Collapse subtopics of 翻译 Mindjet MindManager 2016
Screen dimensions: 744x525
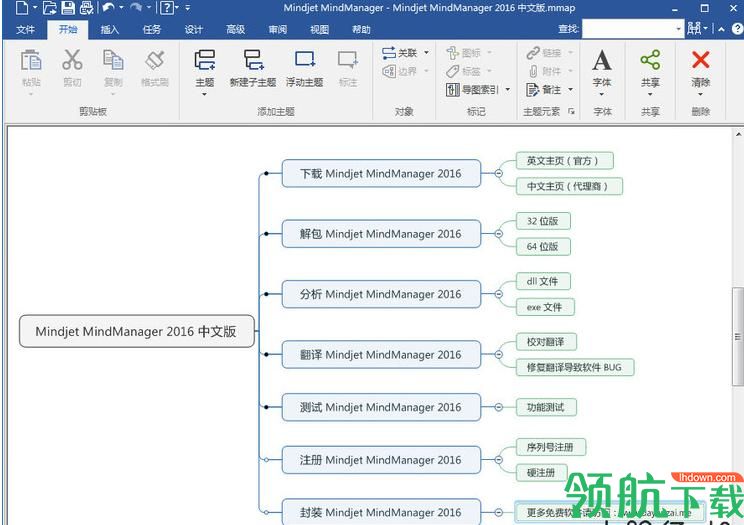[498, 354]
